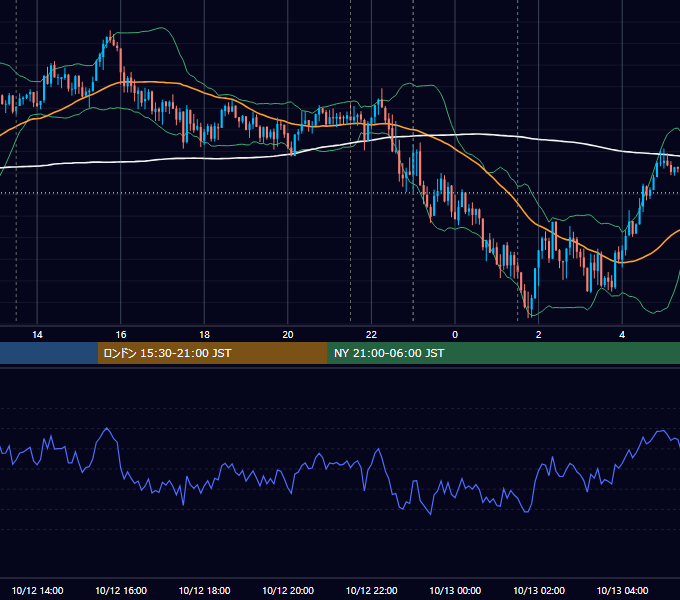Click hour label 0 on upper axis
The height and width of the screenshot is (600, 680).
(455, 334)
